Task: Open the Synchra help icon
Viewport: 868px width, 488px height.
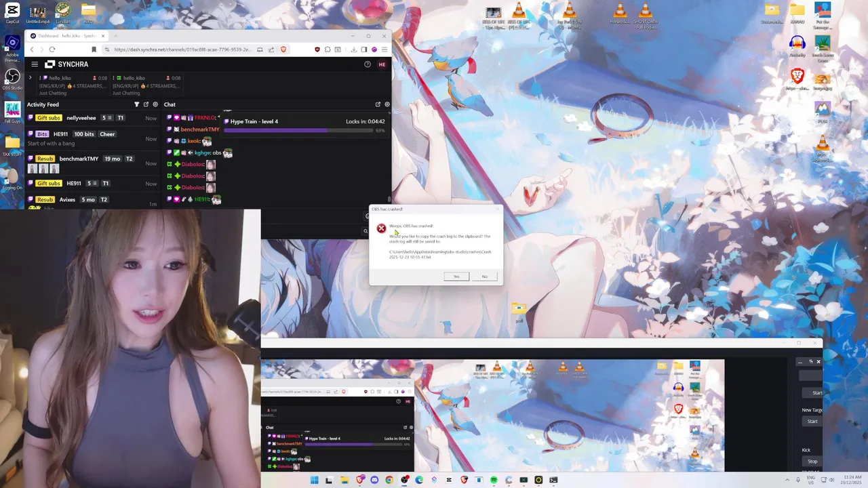Action: 368,64
